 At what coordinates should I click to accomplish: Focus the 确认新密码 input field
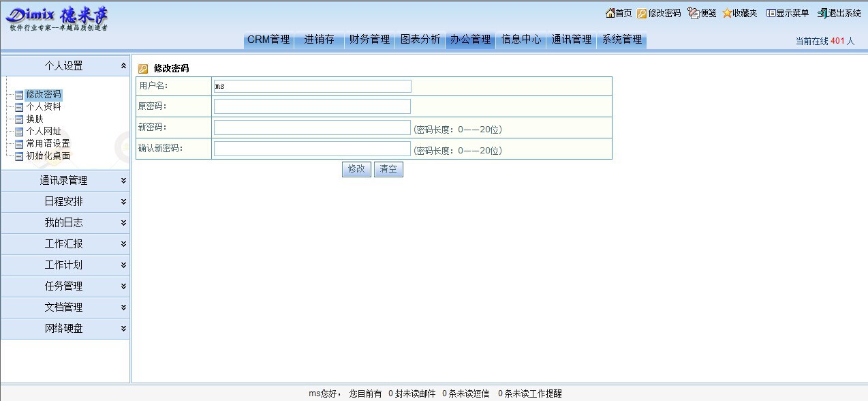pyautogui.click(x=312, y=149)
